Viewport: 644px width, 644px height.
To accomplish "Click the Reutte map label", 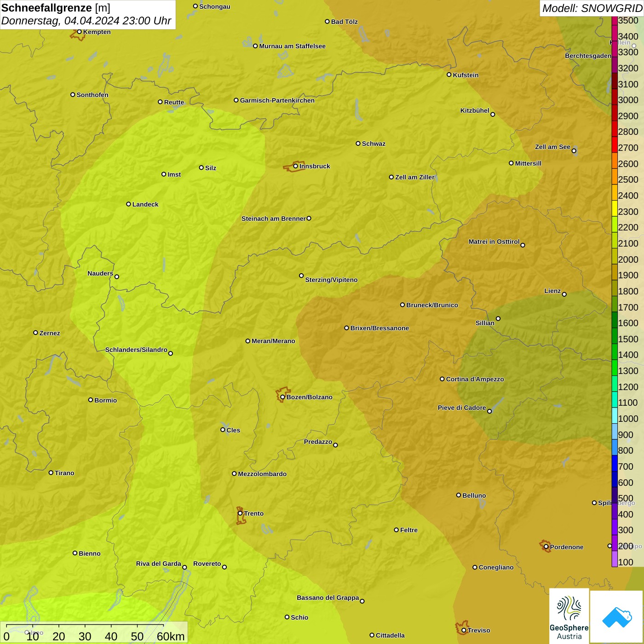I will coord(174,102).
